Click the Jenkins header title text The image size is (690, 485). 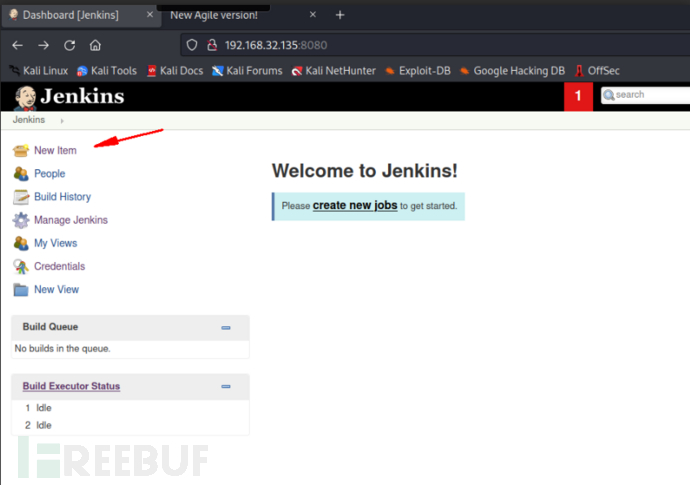pyautogui.click(x=82, y=96)
